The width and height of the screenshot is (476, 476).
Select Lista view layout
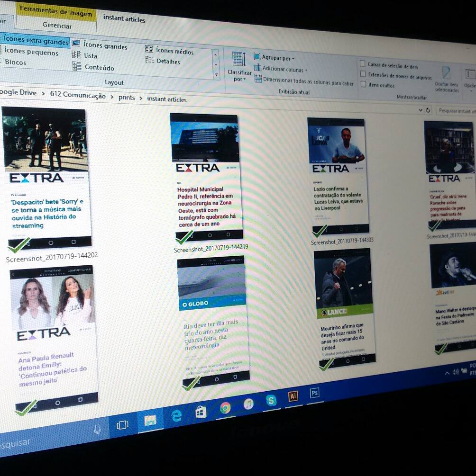click(85, 55)
